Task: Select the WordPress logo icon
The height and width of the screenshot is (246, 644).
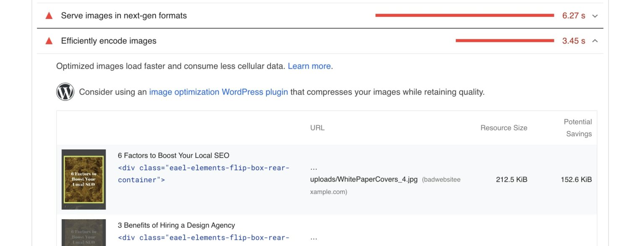Action: click(65, 91)
